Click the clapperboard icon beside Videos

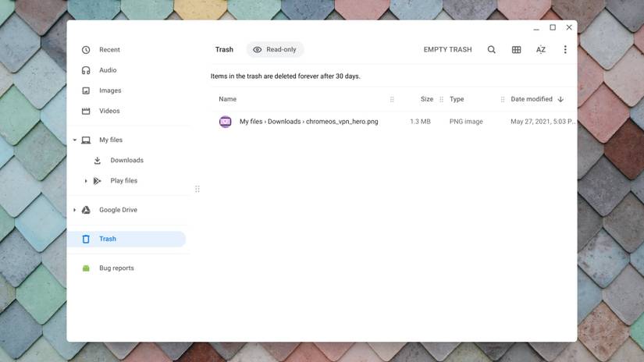tap(86, 111)
